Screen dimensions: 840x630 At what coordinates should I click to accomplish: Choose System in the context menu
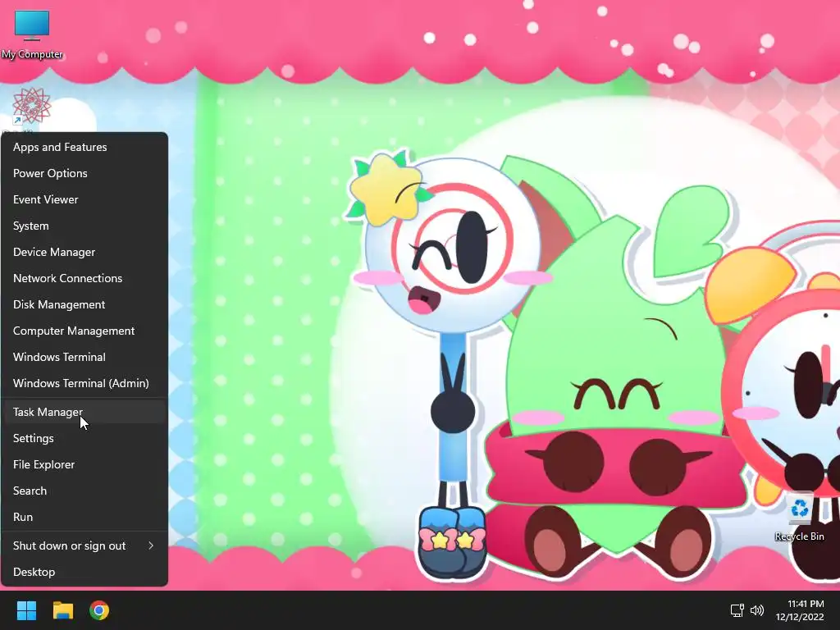point(84,226)
